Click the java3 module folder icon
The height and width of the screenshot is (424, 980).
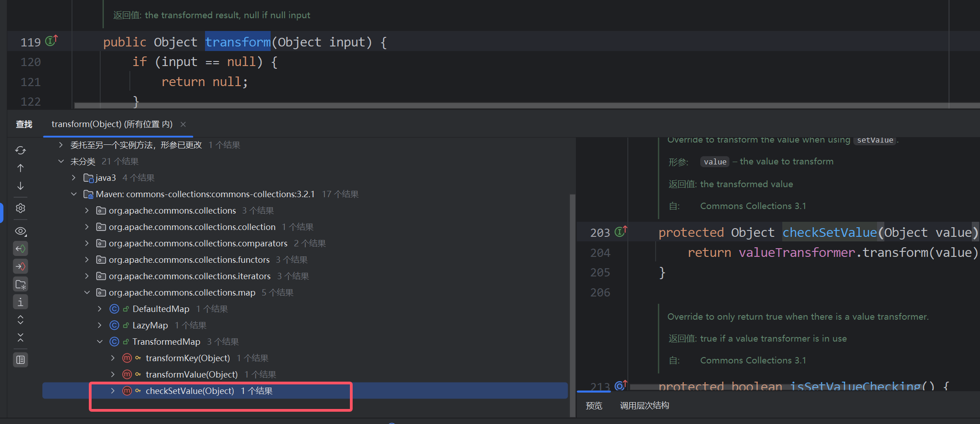(88, 178)
